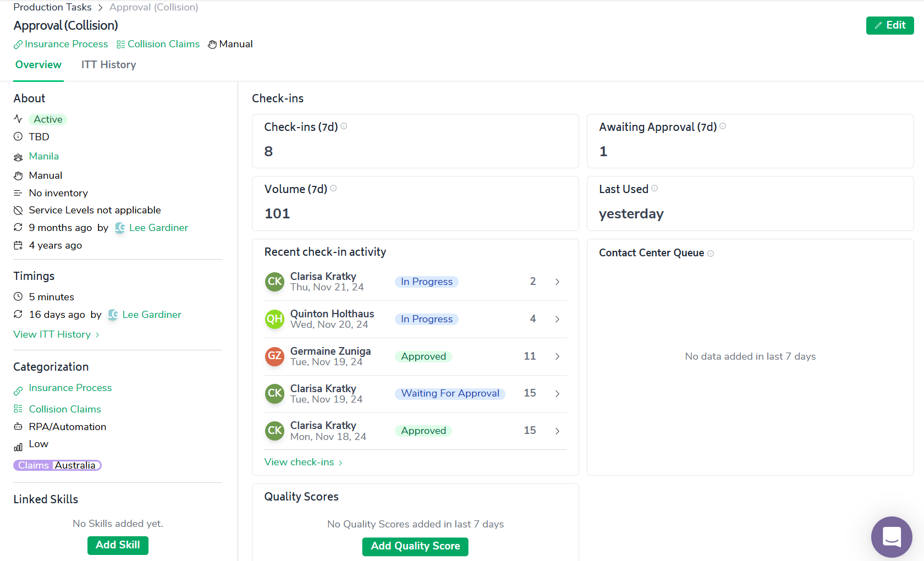Viewport: 924px width, 561px height.
Task: Switch to the Overview tab
Action: point(38,65)
